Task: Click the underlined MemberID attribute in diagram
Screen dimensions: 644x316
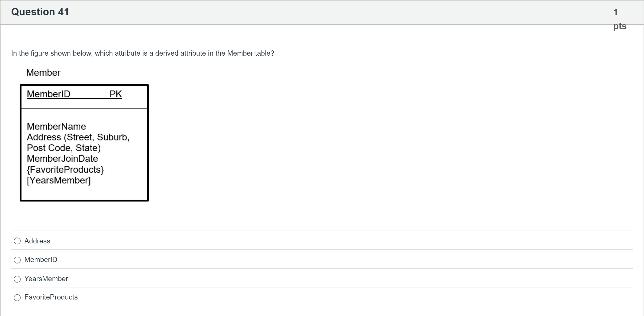Action: tap(49, 94)
